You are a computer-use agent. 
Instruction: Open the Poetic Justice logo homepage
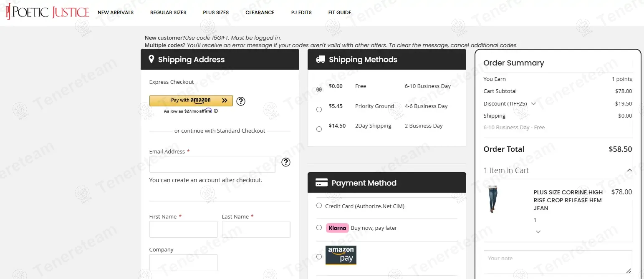[x=47, y=12]
